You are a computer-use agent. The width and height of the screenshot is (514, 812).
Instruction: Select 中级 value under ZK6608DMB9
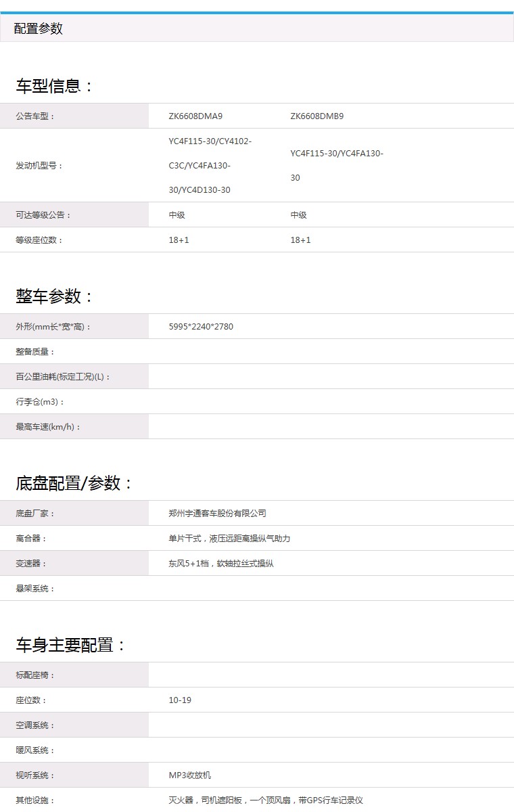click(x=299, y=215)
